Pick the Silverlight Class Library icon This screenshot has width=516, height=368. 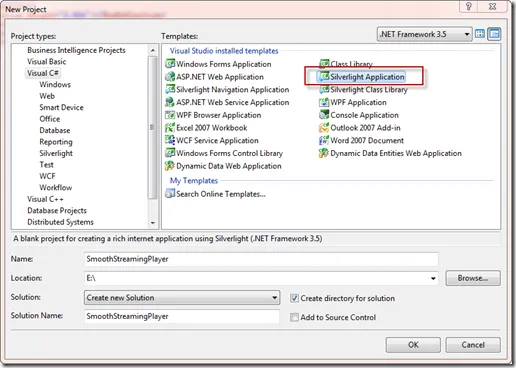click(x=324, y=89)
